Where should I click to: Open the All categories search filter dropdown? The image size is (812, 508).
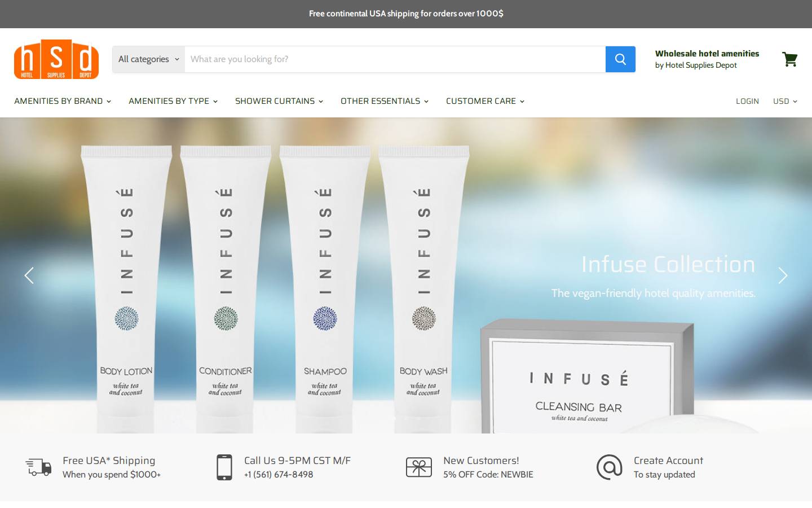(x=149, y=59)
